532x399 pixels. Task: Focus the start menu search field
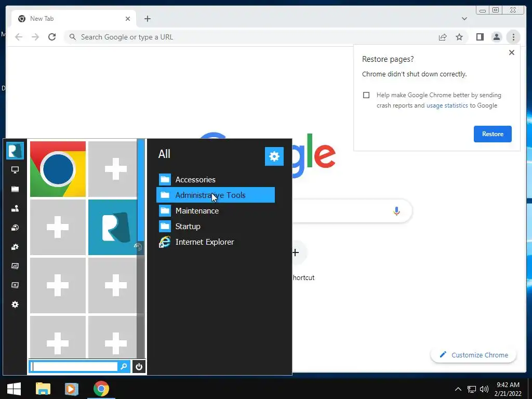coord(74,366)
